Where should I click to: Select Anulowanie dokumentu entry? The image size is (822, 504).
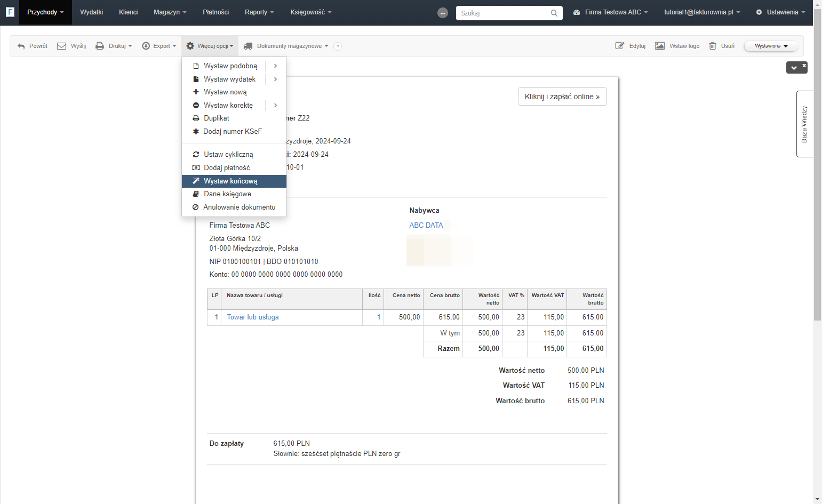pos(234,207)
